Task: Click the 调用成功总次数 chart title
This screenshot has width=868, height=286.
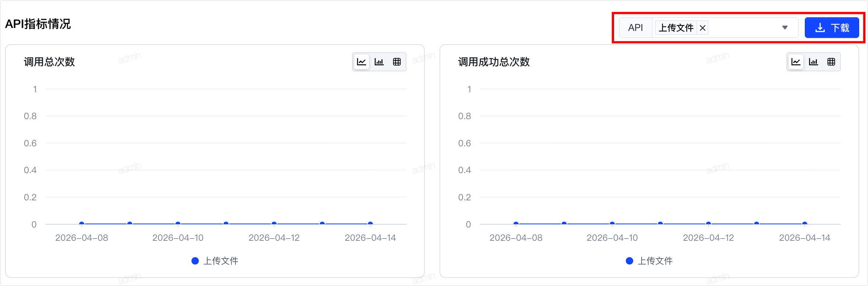Action: (x=494, y=62)
